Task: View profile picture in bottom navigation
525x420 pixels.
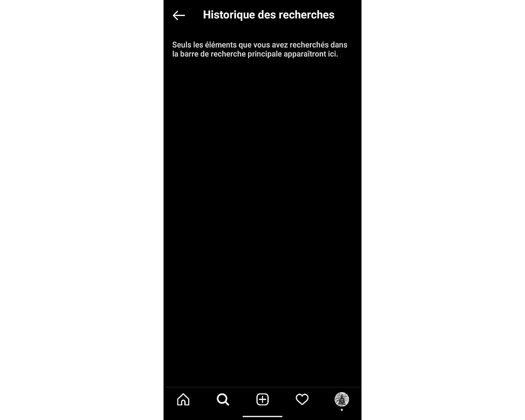Action: [x=342, y=400]
